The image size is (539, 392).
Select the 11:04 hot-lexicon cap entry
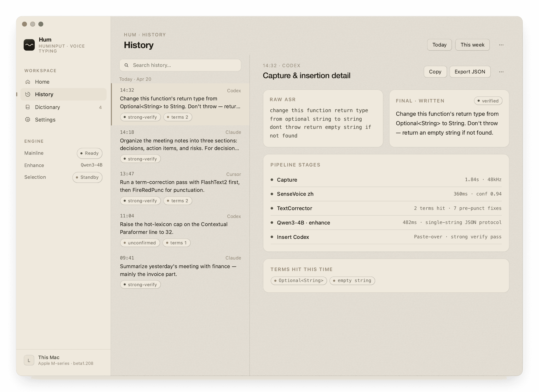(180, 230)
